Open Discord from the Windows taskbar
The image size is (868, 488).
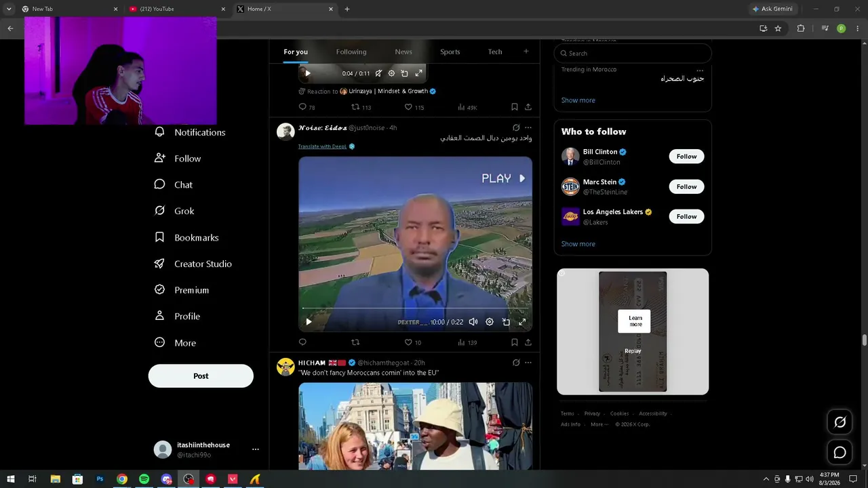(166, 479)
